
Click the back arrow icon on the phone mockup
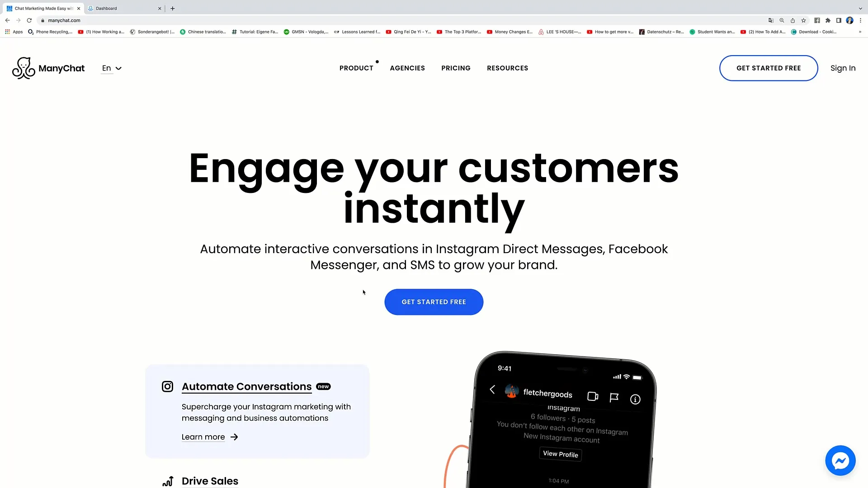pos(492,389)
